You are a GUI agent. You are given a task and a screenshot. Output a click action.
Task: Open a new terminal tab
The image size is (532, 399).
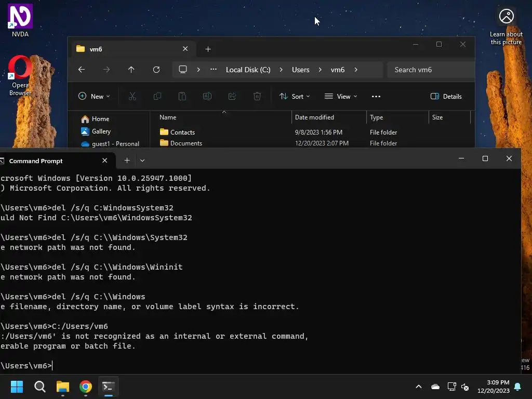pos(127,160)
